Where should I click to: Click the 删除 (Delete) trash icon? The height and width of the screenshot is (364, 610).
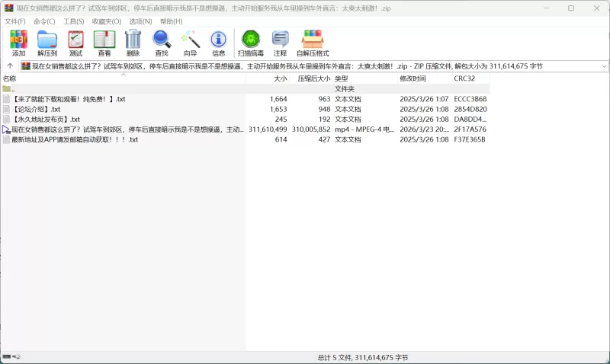pos(133,43)
